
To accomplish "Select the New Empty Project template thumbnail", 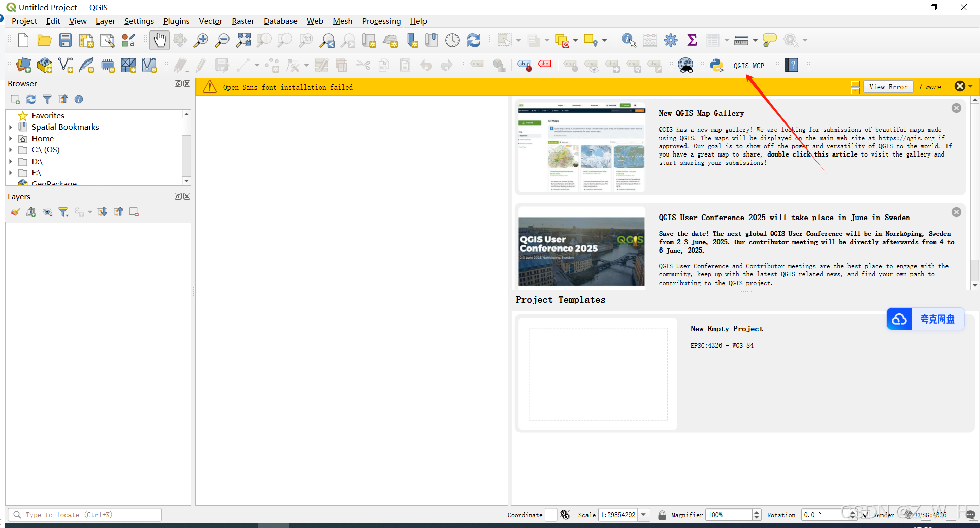I will (x=598, y=374).
